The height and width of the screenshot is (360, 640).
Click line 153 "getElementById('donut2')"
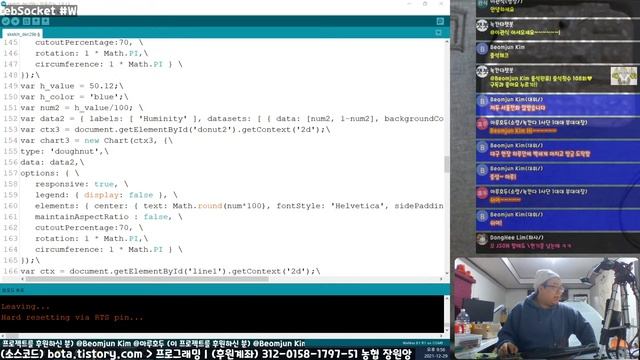point(175,129)
